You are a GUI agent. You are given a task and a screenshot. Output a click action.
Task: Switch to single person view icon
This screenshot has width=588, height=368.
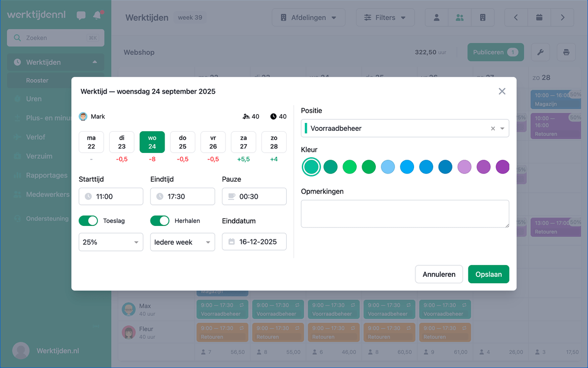point(436,18)
